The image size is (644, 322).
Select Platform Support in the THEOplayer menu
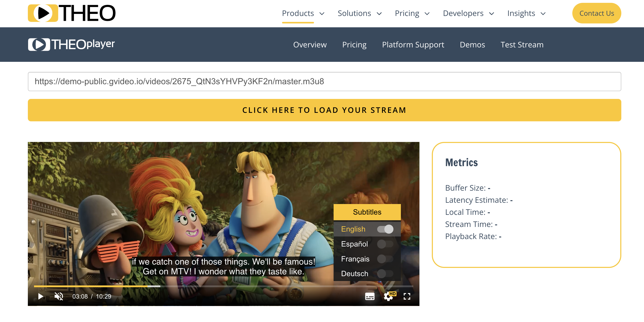click(413, 45)
